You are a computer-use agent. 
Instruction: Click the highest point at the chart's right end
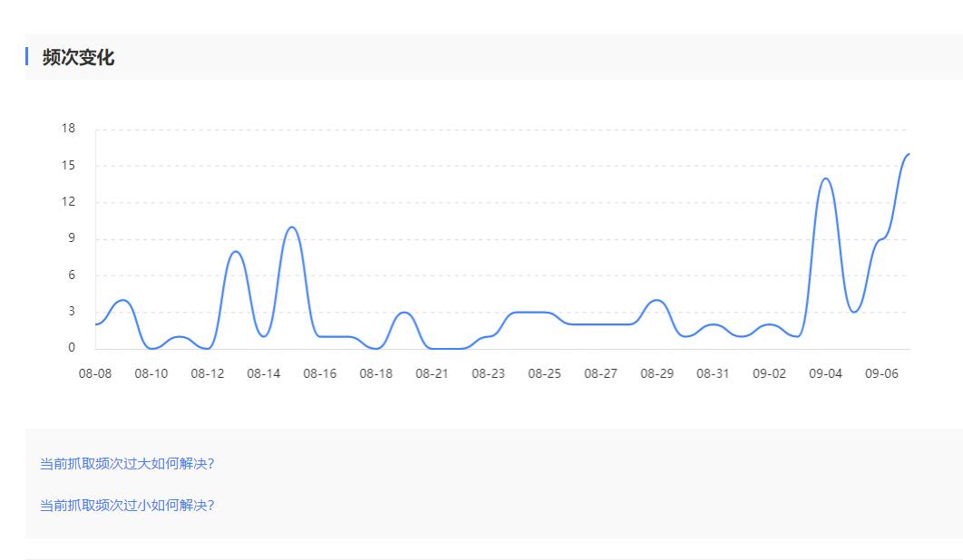(x=908, y=154)
